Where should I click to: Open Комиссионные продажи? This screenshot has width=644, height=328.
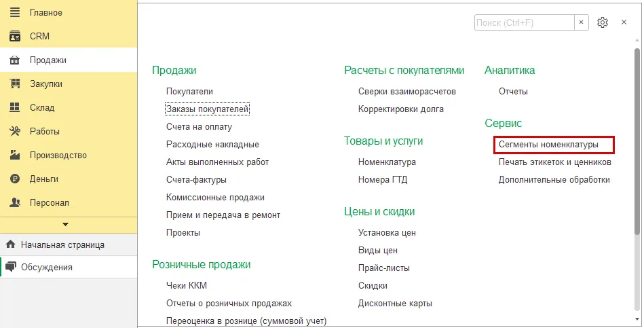215,198
